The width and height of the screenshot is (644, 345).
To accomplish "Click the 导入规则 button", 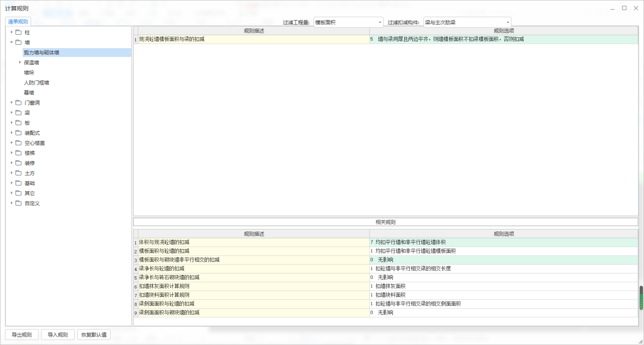I will [x=58, y=335].
